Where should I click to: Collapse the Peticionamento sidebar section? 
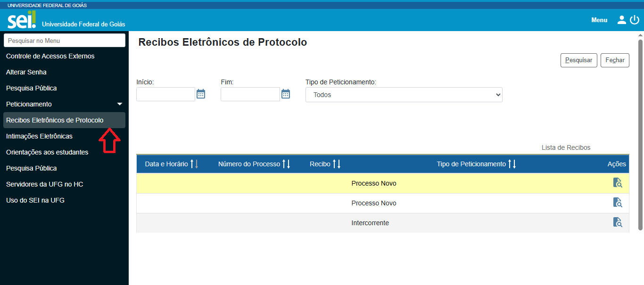point(120,104)
